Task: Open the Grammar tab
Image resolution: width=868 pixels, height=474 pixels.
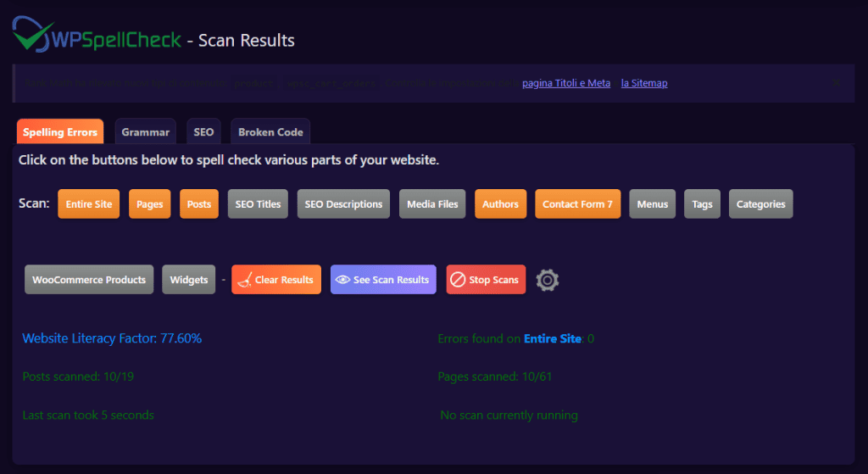Action: click(x=146, y=131)
